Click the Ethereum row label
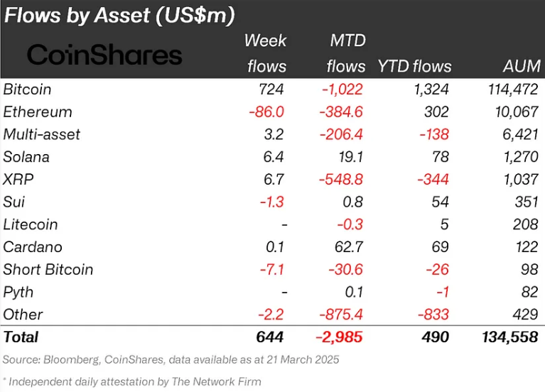Screen dimensions: 545x392 [x=38, y=112]
